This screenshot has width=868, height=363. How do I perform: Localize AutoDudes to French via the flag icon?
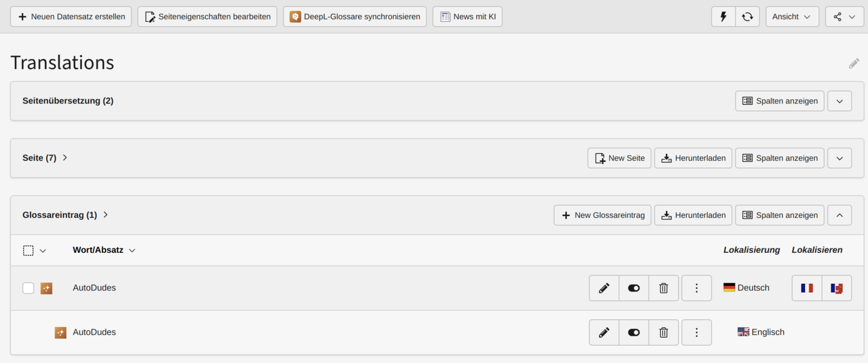point(807,288)
